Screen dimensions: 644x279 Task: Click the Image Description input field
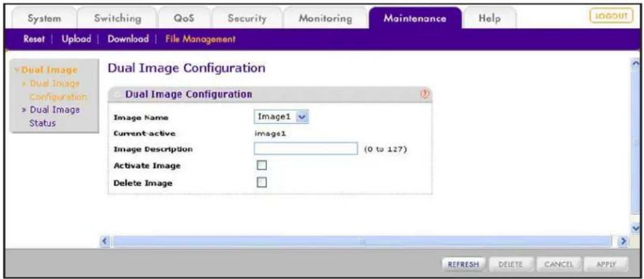306,148
